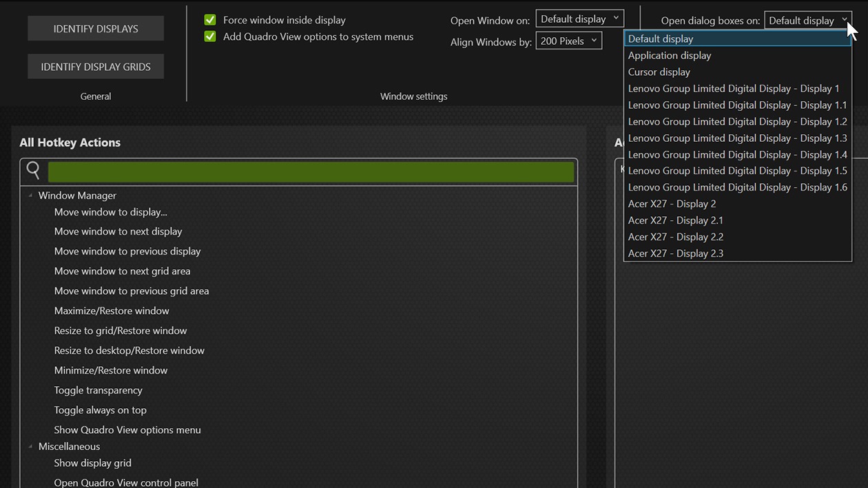The image size is (868, 488).
Task: Disable Force window inside display
Action: pos(209,19)
